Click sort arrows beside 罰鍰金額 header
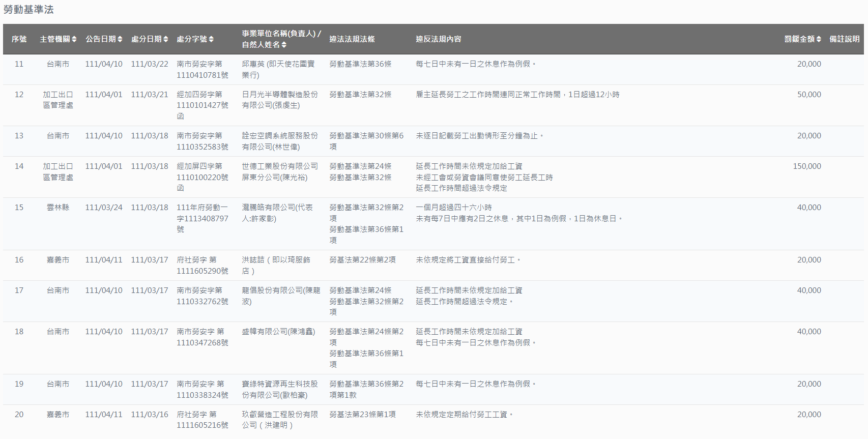This screenshot has height=439, width=868. coord(819,39)
